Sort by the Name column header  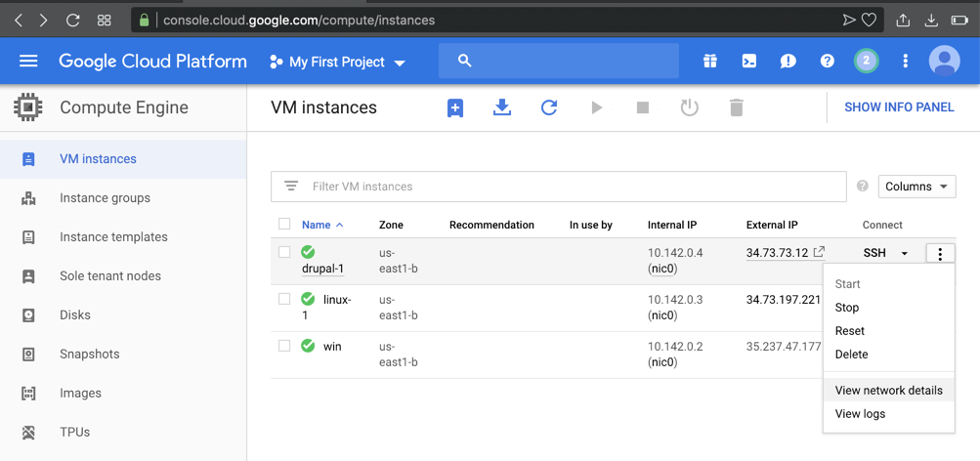click(x=317, y=225)
